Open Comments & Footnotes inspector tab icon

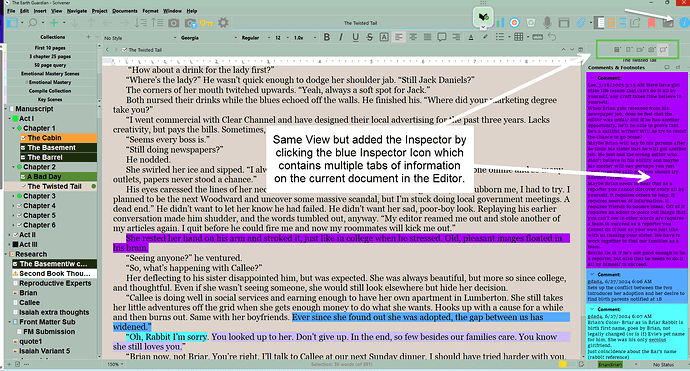click(x=663, y=50)
